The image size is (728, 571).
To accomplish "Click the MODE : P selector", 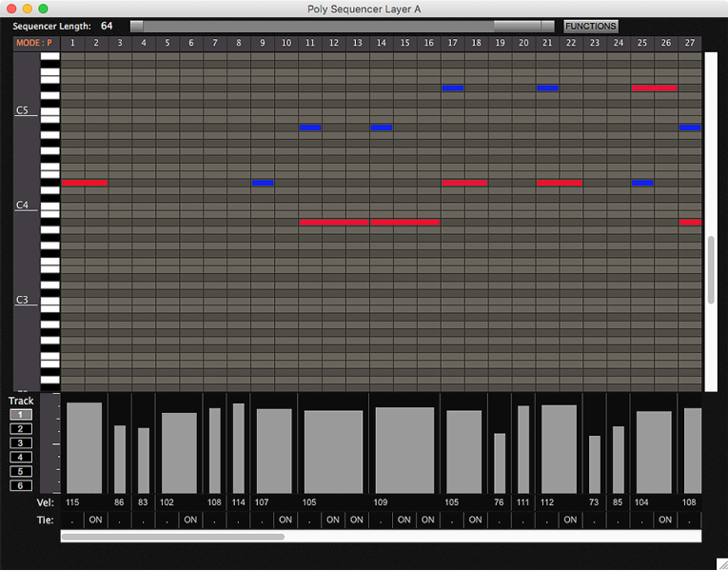I will pos(34,43).
